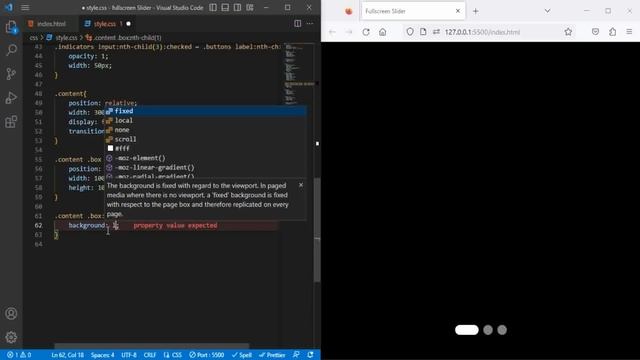
Task: Select the Fullscreen Slider browser tab
Action: 412,11
